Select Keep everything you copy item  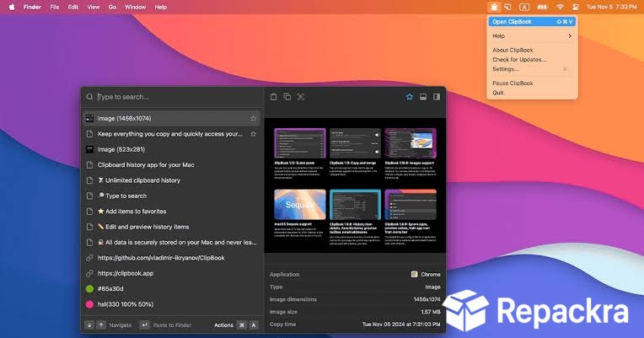172,134
